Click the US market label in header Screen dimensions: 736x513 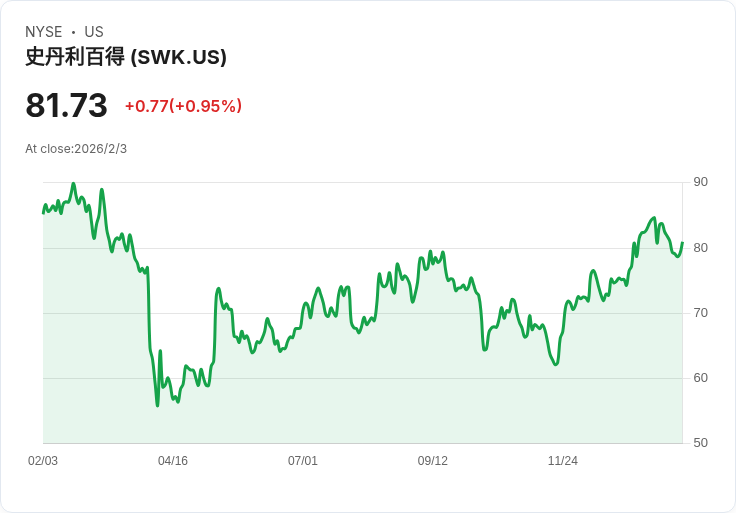[94, 32]
